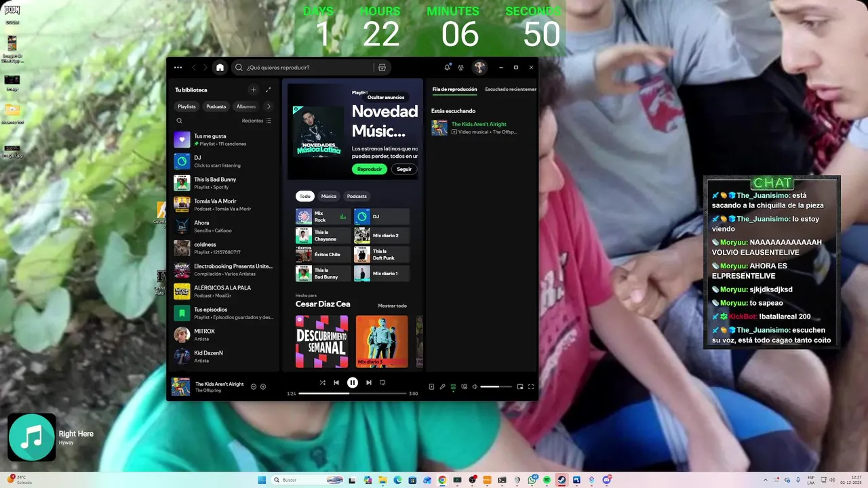This screenshot has height=488, width=868.
Task: Open the Spotify three-dot menu
Action: click(178, 67)
